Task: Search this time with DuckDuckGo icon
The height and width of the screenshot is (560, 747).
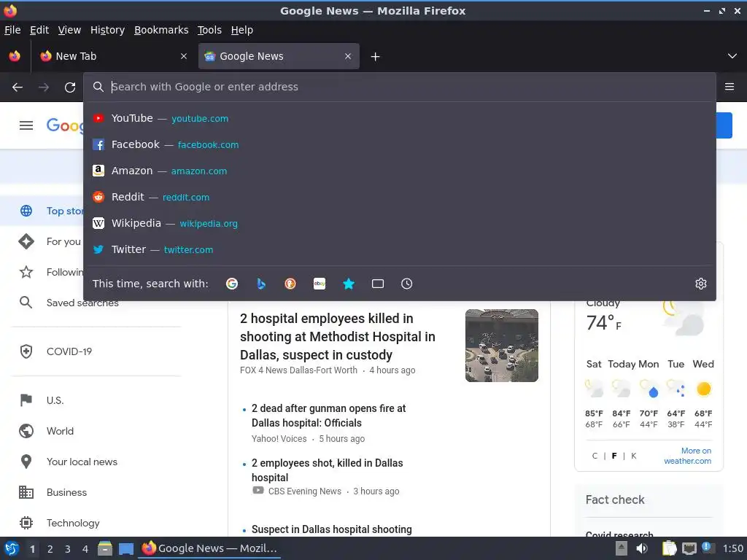Action: click(x=290, y=284)
